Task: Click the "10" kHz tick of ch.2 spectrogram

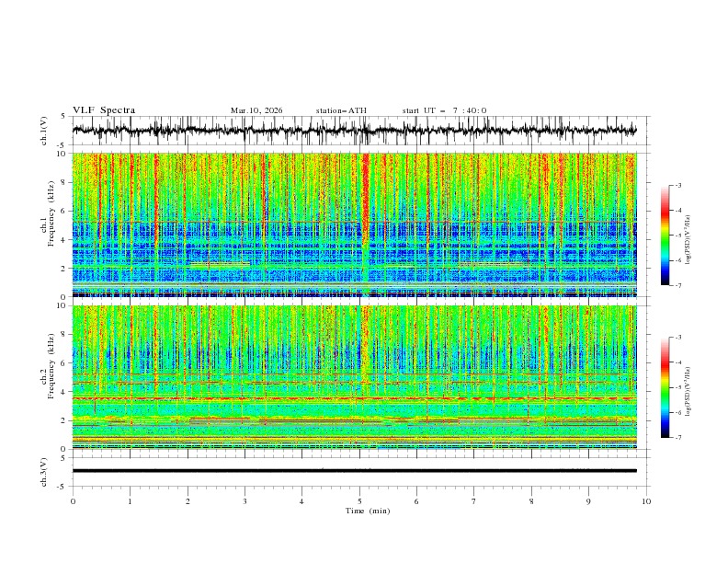Action: [x=63, y=305]
